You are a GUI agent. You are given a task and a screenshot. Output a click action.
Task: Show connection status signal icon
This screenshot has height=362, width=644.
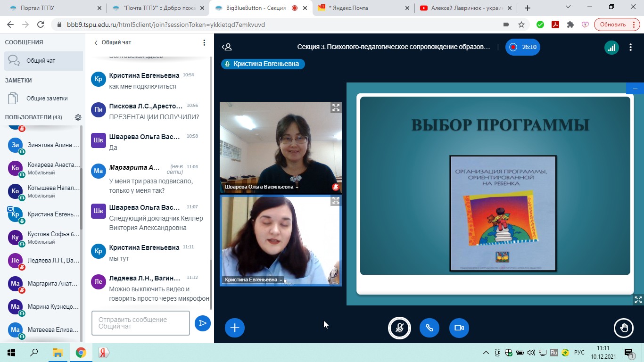pyautogui.click(x=611, y=47)
